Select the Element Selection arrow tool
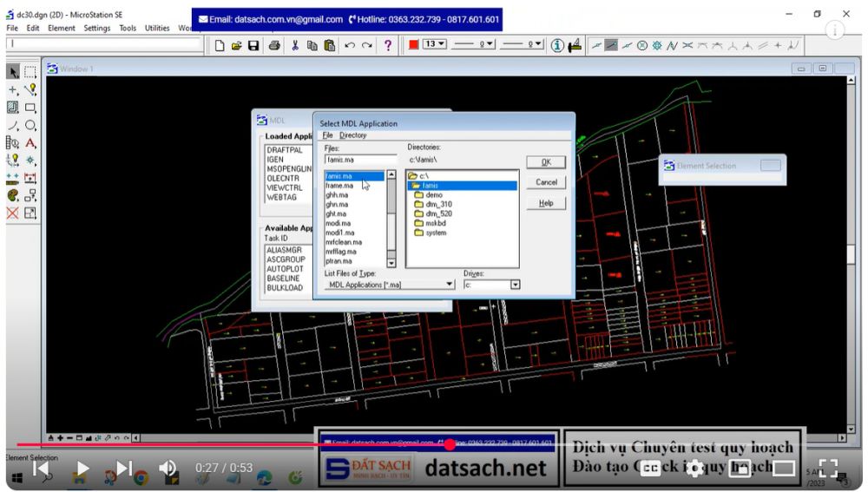The width and height of the screenshot is (868, 492). [x=13, y=72]
